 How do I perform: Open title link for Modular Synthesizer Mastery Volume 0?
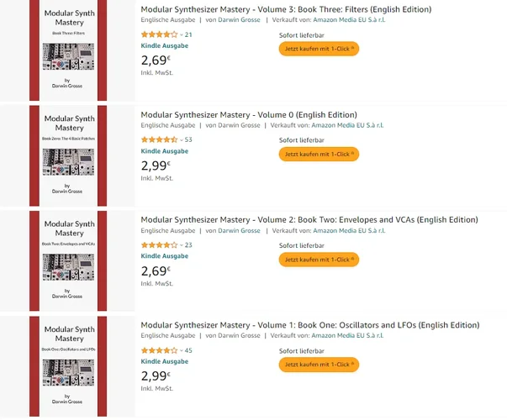pos(249,114)
